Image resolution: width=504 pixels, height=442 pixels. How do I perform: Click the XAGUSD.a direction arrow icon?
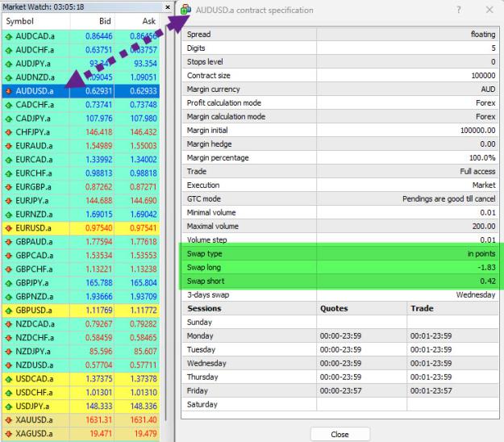click(x=9, y=434)
